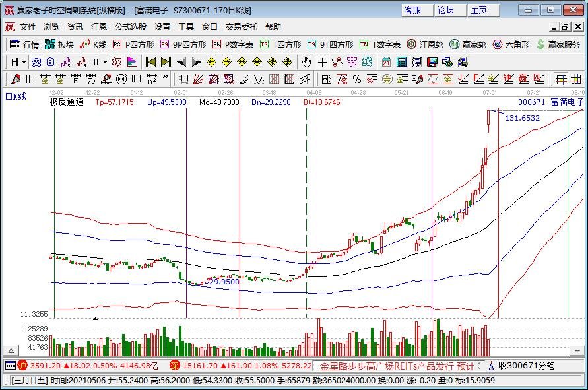Toggle the crosshair cursor mode
The height and width of the screenshot is (390, 588).
[x=322, y=63]
